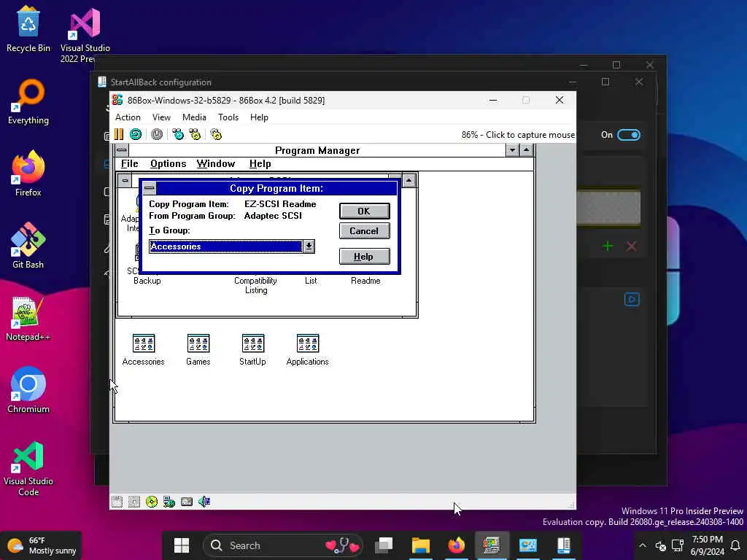Show hidden system tray icons chevron
This screenshot has width=747, height=560.
coord(643,545)
